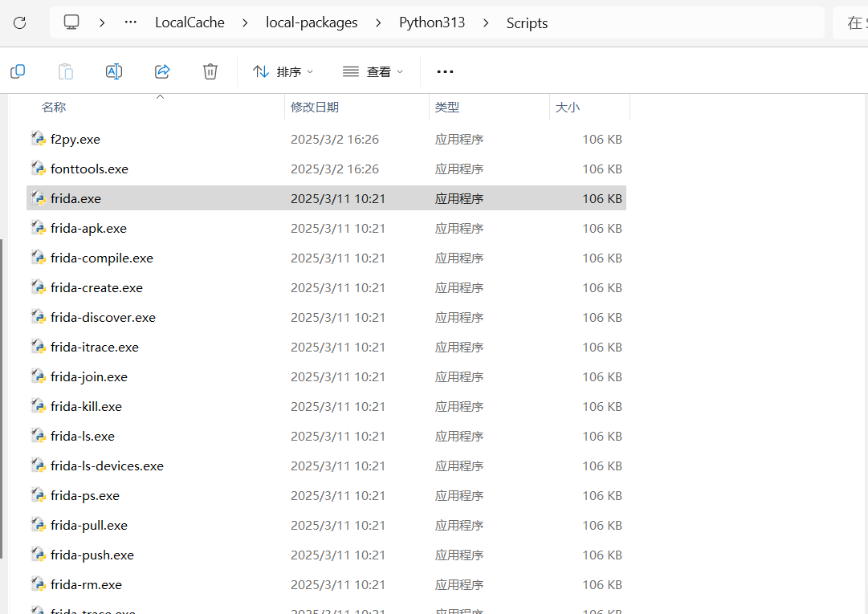Sort by the 大小 column header
The height and width of the screenshot is (614, 868).
pyautogui.click(x=568, y=108)
